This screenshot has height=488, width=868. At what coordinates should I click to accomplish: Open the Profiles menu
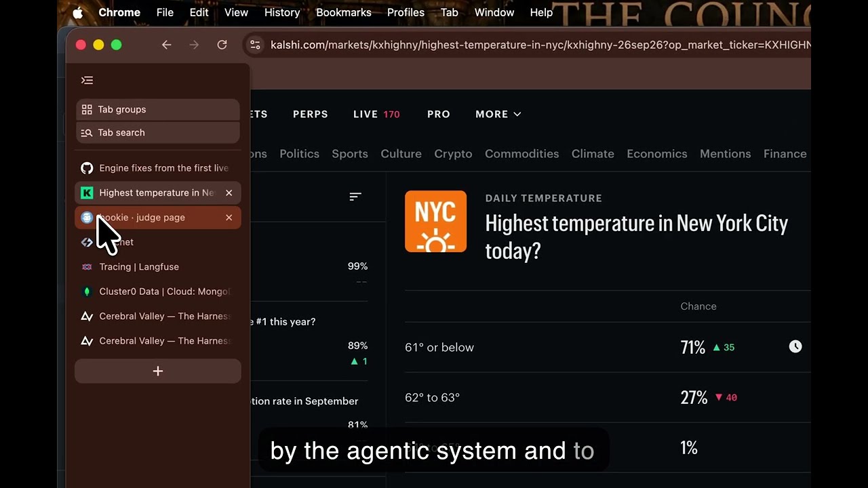(x=406, y=12)
